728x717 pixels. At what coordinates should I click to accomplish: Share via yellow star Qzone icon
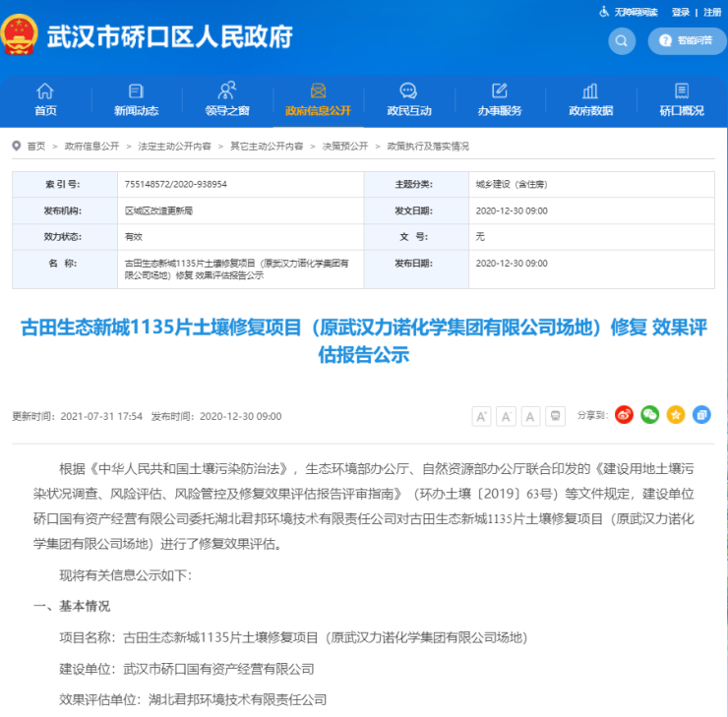[676, 414]
